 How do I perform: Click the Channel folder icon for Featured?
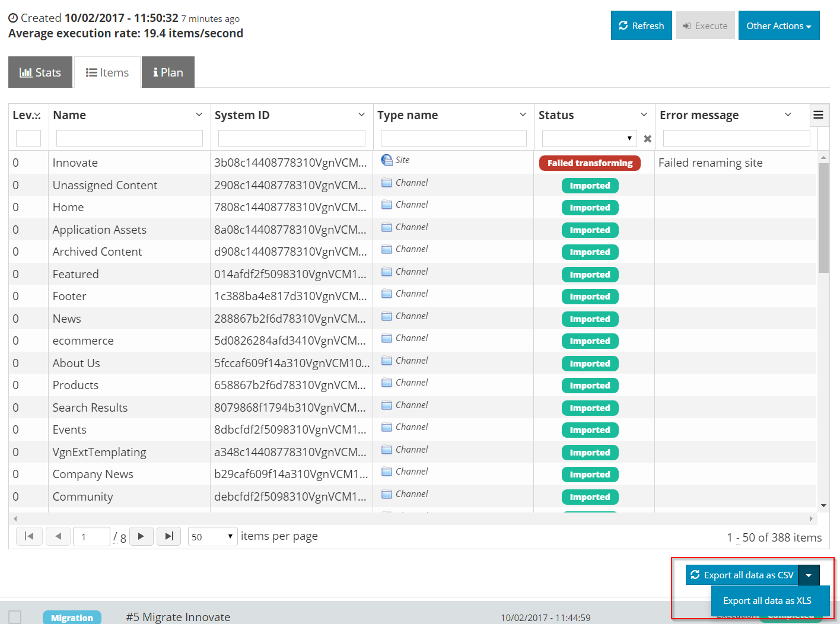387,272
